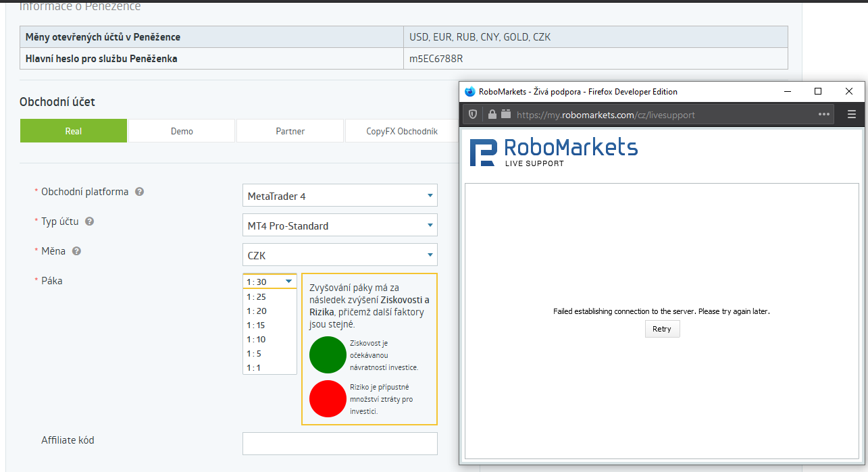Open the page actions three-dots menu

point(824,114)
